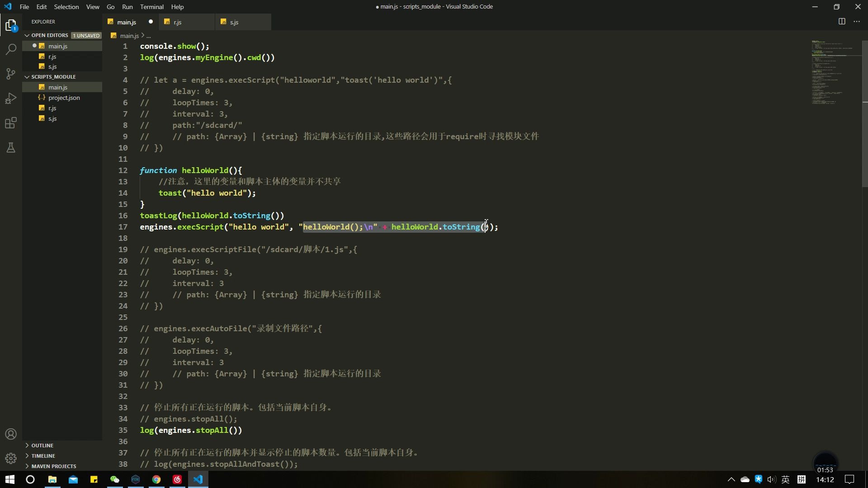Viewport: 868px width, 488px height.
Task: Expand the Timeline panel
Action: (43, 456)
